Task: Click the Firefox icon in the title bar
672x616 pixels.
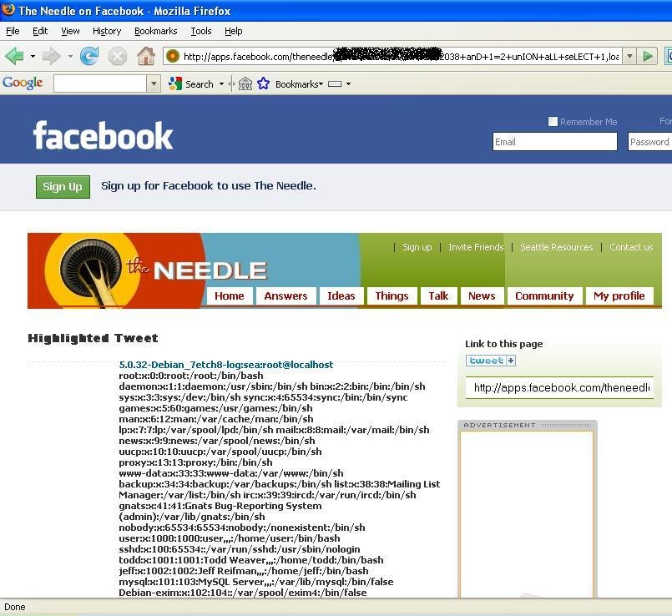Action: click(x=8, y=9)
